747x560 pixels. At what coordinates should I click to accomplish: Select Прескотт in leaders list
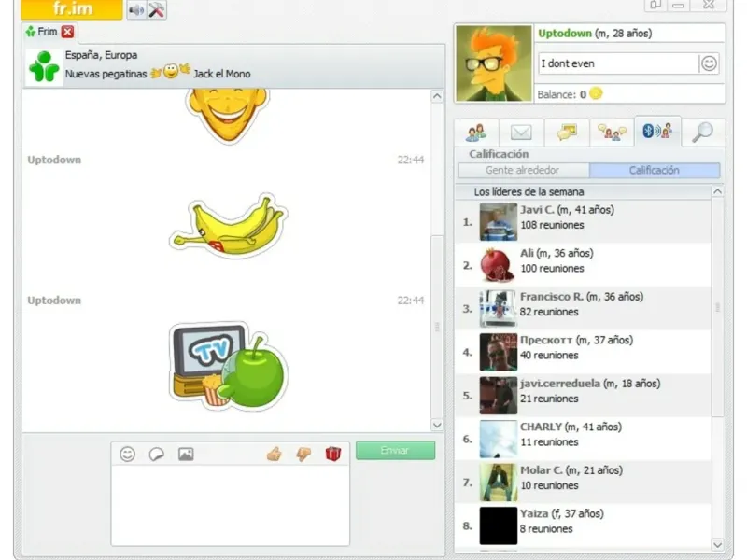[583, 352]
